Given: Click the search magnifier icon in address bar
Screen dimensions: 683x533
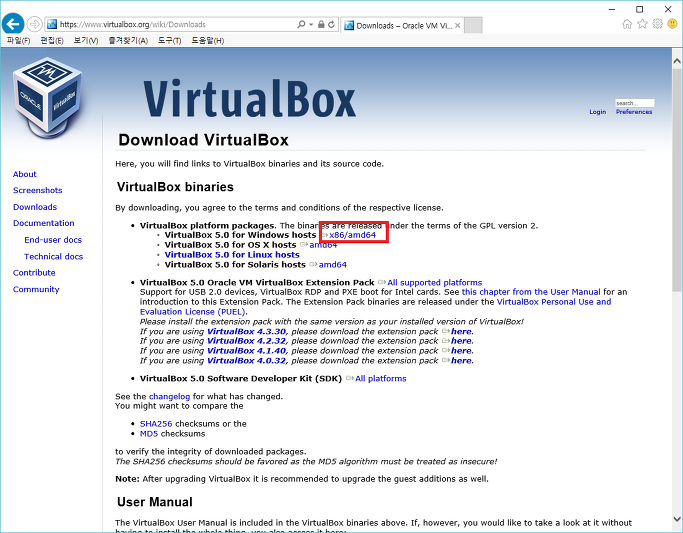Looking at the screenshot, I should 301,24.
